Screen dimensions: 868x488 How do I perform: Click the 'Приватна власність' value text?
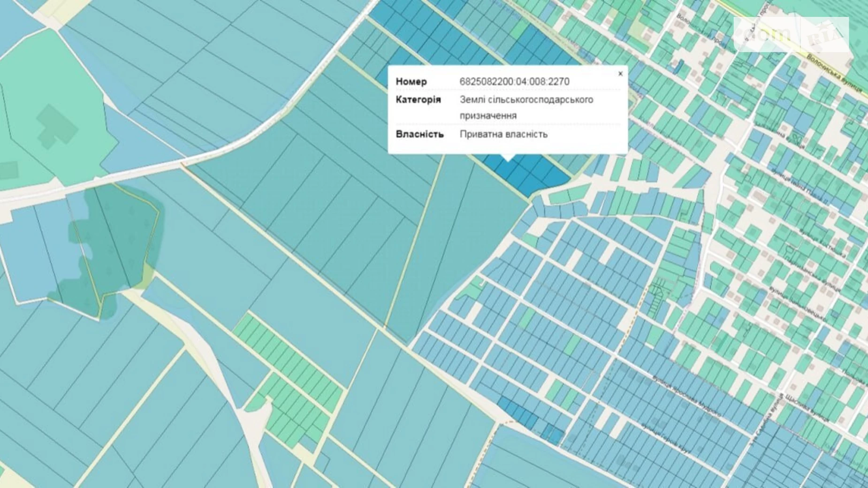(503, 134)
